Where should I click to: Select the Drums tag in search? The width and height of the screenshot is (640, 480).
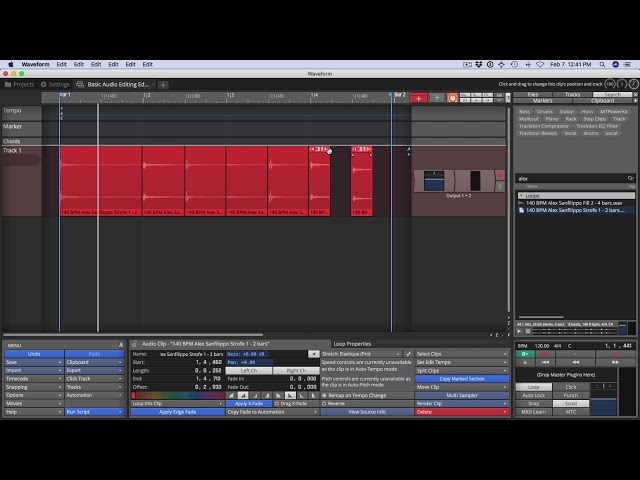pyautogui.click(x=544, y=111)
